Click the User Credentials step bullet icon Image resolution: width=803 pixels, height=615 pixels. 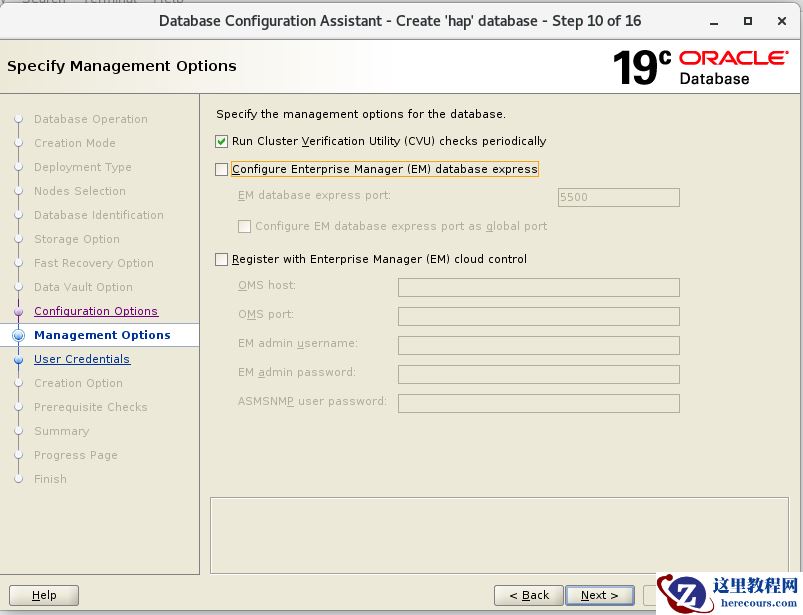coord(18,359)
